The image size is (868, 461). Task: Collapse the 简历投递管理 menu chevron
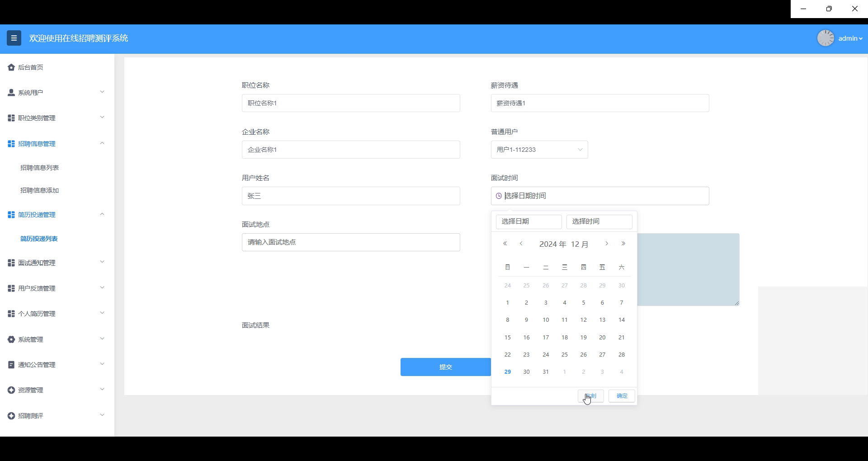point(102,214)
